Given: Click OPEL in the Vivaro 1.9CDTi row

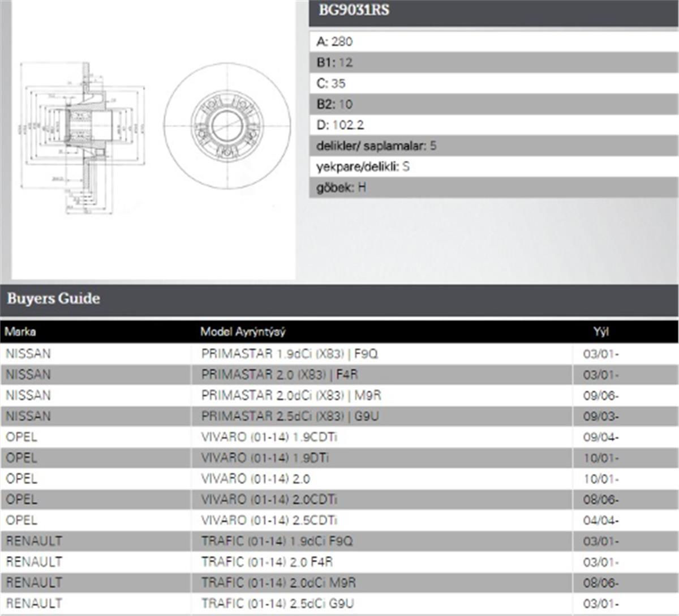Looking at the screenshot, I should (x=22, y=437).
